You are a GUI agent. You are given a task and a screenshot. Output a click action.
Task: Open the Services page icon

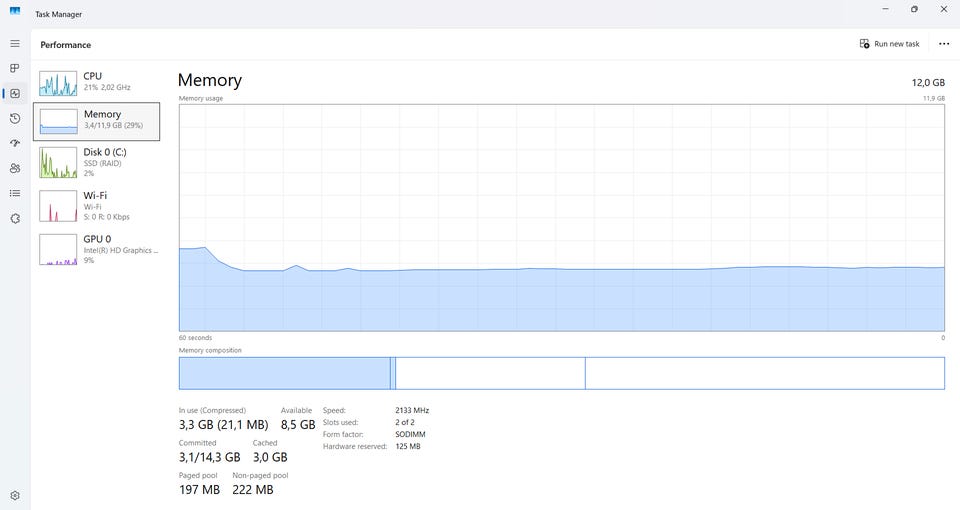point(15,219)
